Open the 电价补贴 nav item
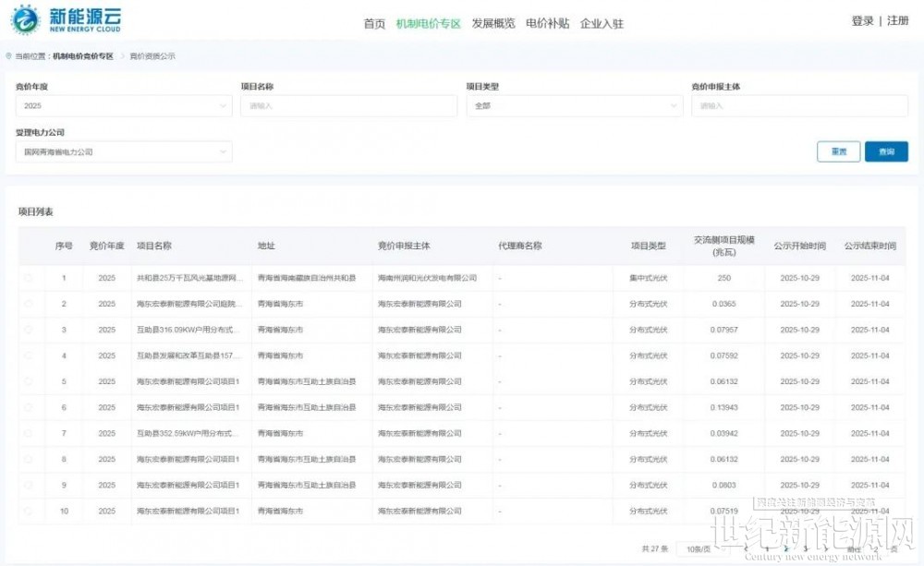Screen dimensions: 924x566 point(547,24)
